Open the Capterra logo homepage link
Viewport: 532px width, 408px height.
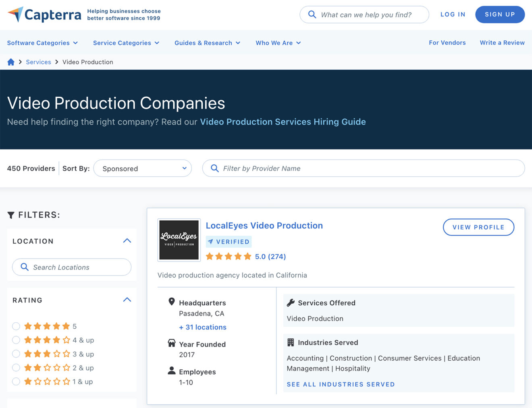click(44, 14)
